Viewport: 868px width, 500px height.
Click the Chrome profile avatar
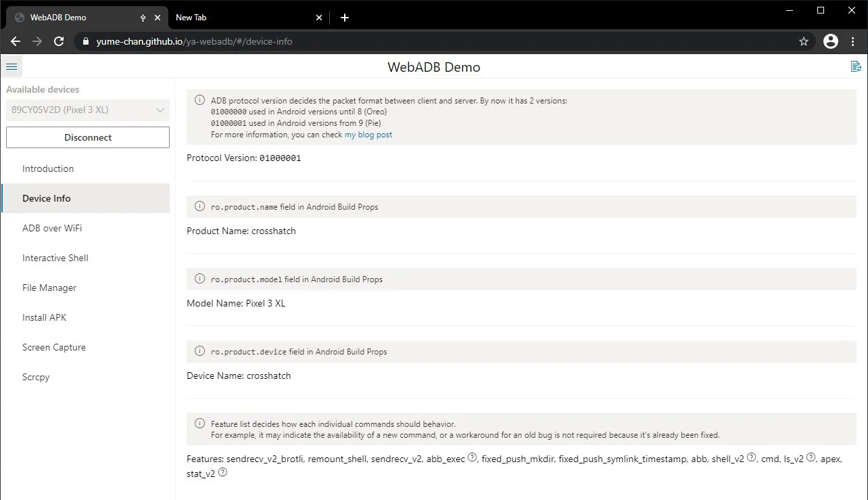pos(830,41)
